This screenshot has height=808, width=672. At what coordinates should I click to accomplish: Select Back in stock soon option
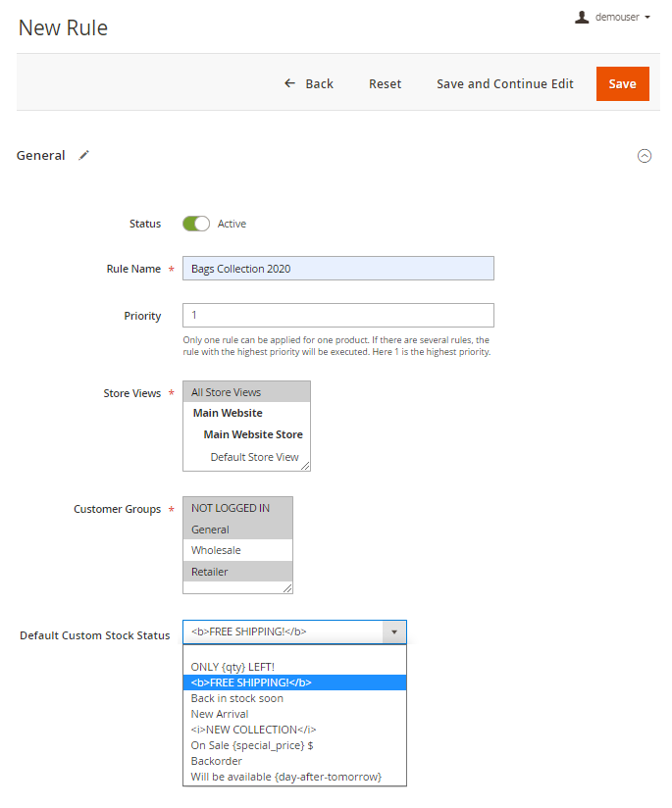click(x=237, y=698)
